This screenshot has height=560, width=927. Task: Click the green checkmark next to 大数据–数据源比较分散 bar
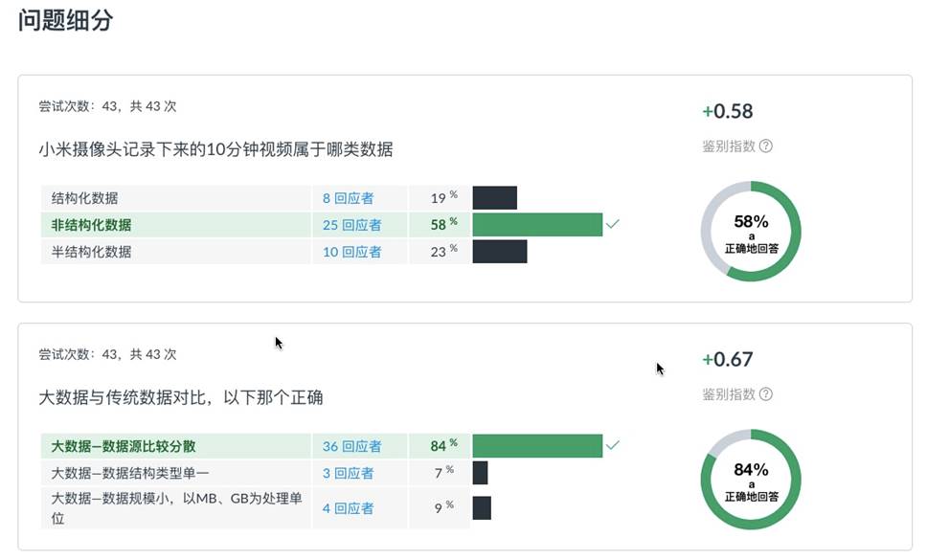tap(613, 445)
